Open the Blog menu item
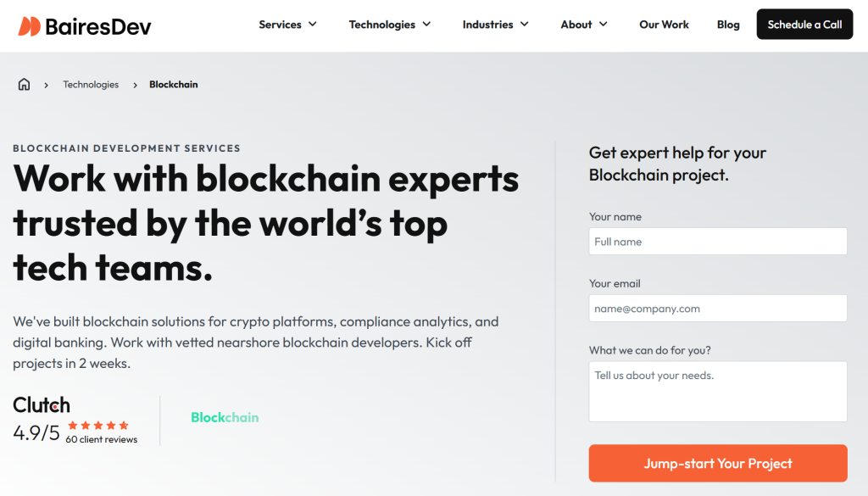868x496 pixels. tap(728, 25)
